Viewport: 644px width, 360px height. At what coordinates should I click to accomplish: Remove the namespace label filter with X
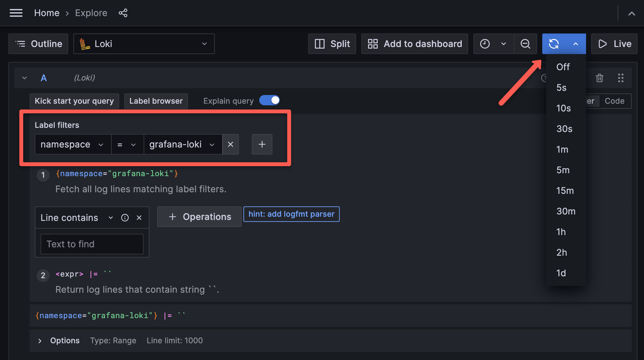pyautogui.click(x=231, y=144)
